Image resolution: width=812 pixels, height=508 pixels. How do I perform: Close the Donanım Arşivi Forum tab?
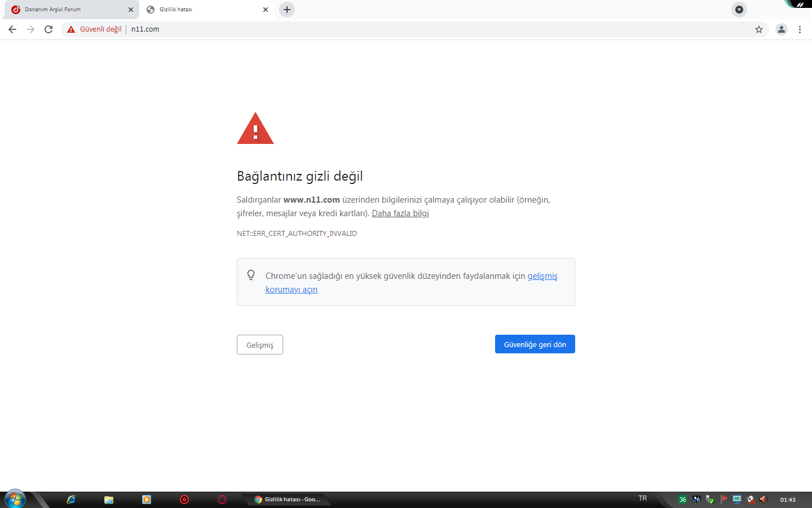tap(131, 10)
